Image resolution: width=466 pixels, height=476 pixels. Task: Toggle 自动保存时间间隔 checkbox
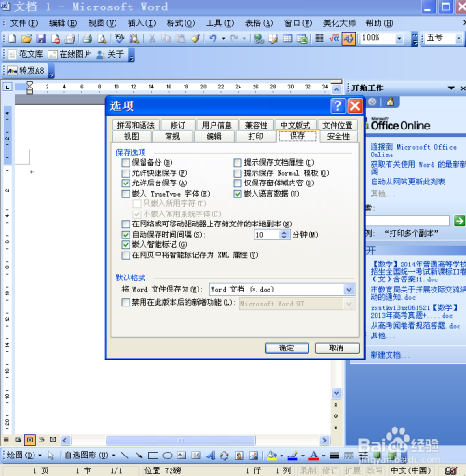point(126,235)
